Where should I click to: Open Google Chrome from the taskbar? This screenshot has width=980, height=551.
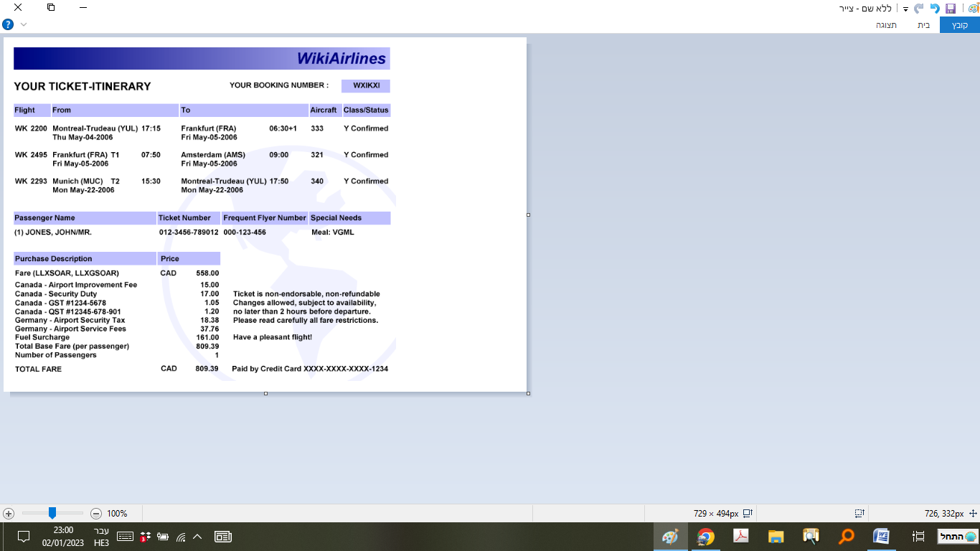point(706,537)
